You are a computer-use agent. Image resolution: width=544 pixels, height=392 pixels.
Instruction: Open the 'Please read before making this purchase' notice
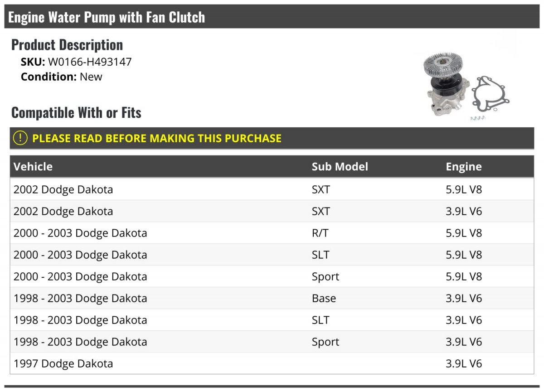157,138
